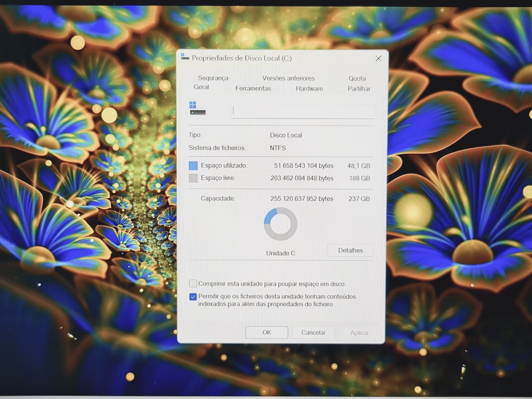
Task: Click the drive icon in the dialog title bar
Action: point(185,57)
